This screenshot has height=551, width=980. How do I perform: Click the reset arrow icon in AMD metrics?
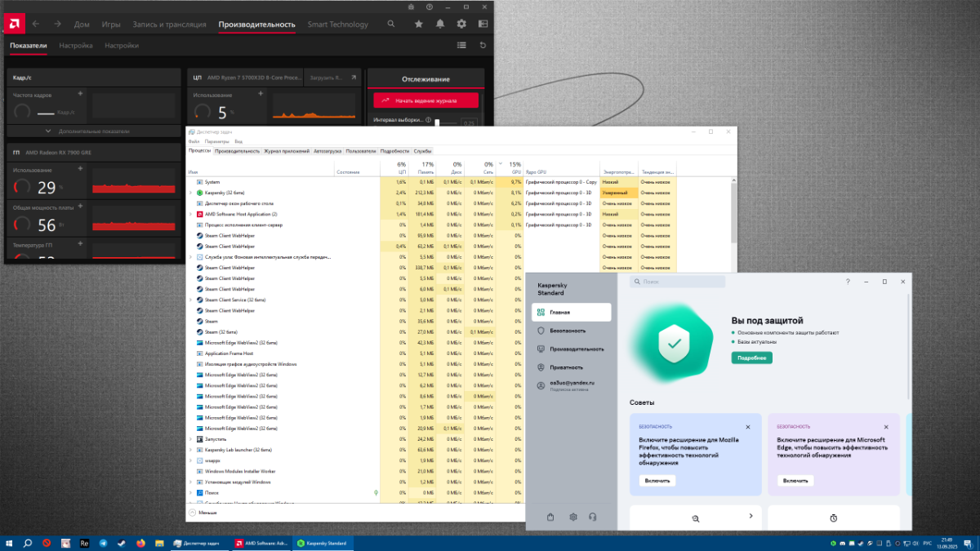[x=483, y=46]
